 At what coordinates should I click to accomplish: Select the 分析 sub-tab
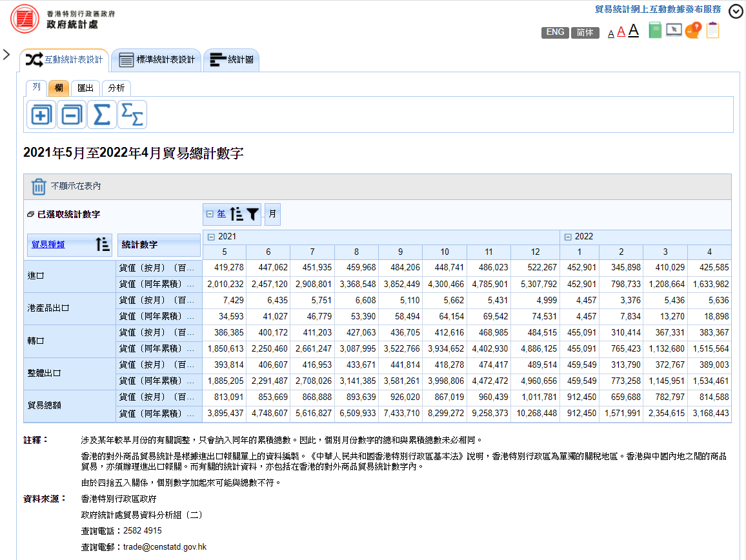pos(116,88)
